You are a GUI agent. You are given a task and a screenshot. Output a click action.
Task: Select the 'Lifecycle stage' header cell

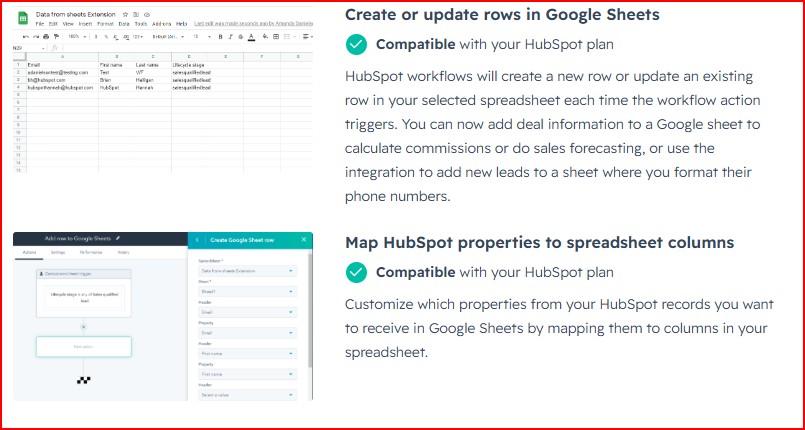click(190, 65)
